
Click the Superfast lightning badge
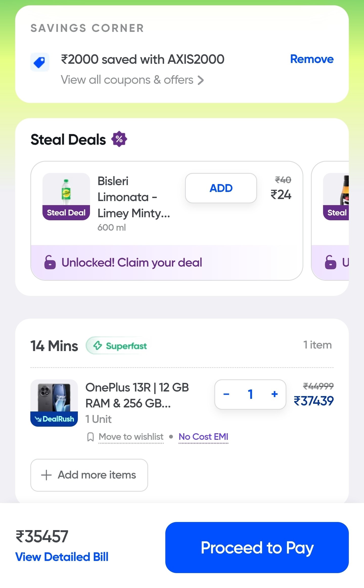coord(120,345)
